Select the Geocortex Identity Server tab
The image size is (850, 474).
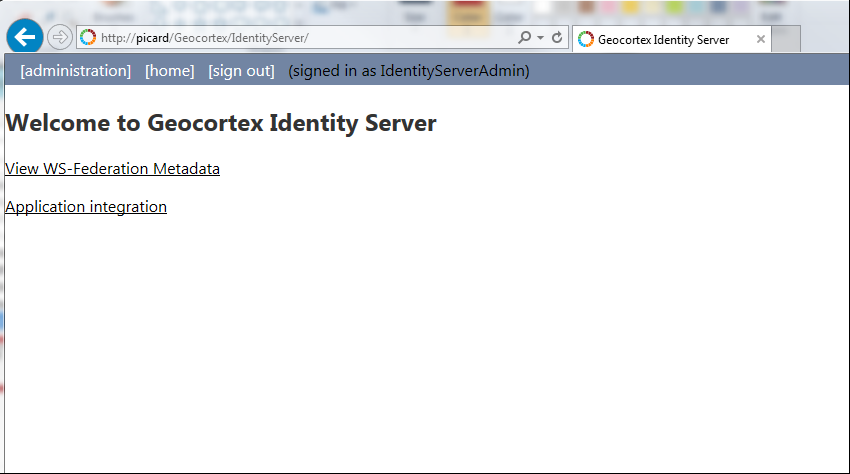pos(672,40)
